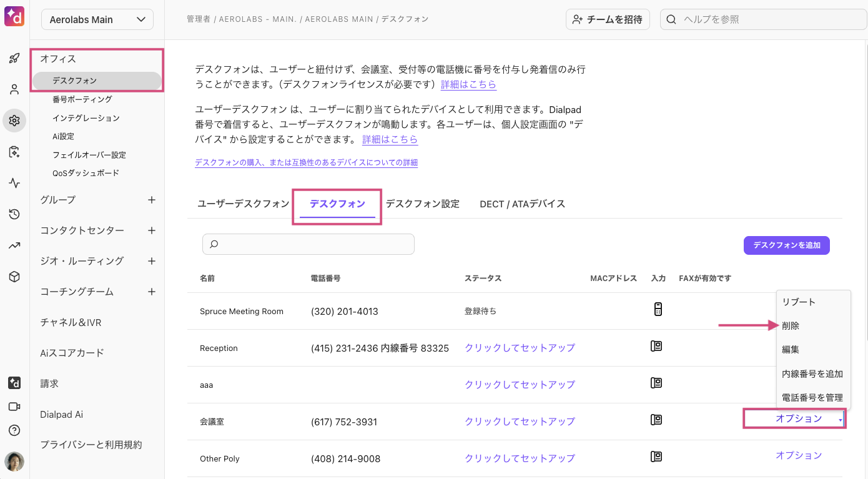Viewport: 868px width, 479px height.
Task: Open the call history clock icon
Action: click(14, 214)
